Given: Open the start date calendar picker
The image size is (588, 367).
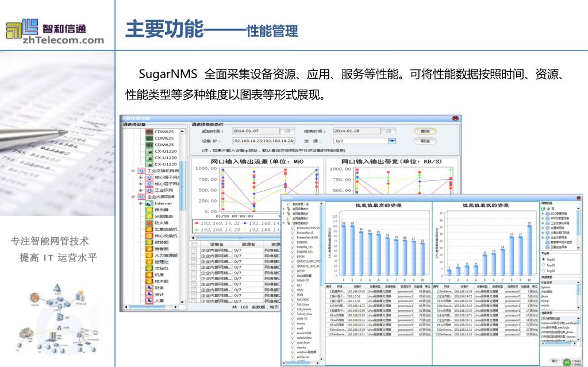Looking at the screenshot, I should pos(287,131).
